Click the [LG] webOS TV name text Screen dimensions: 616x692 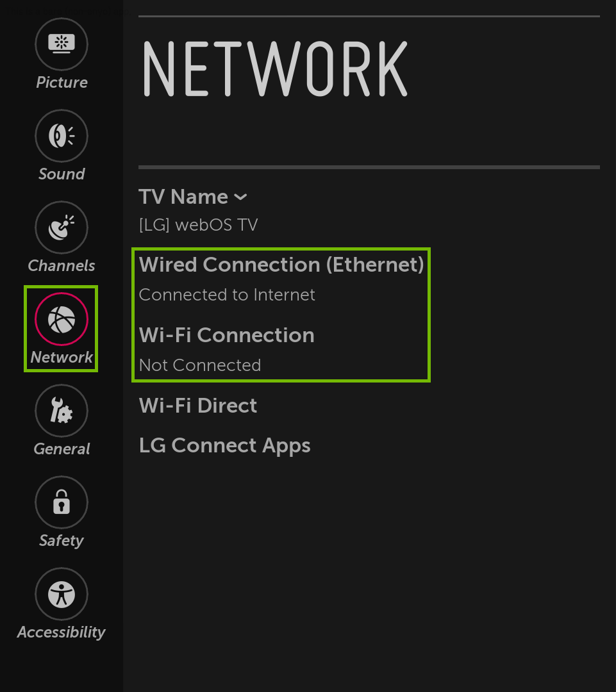coord(198,225)
